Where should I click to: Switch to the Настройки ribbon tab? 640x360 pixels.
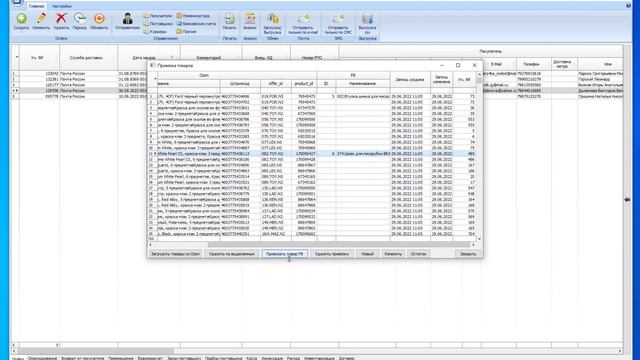click(x=62, y=6)
